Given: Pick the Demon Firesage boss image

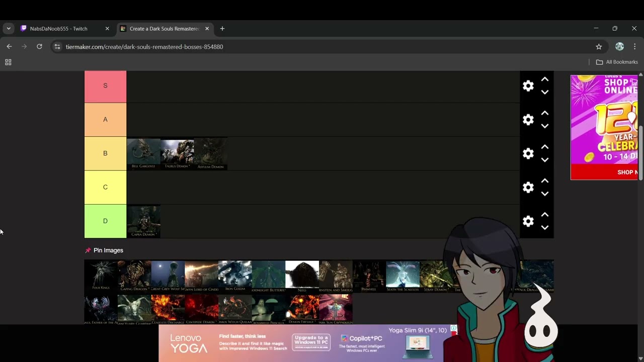Looking at the screenshot, I should tap(302, 309).
